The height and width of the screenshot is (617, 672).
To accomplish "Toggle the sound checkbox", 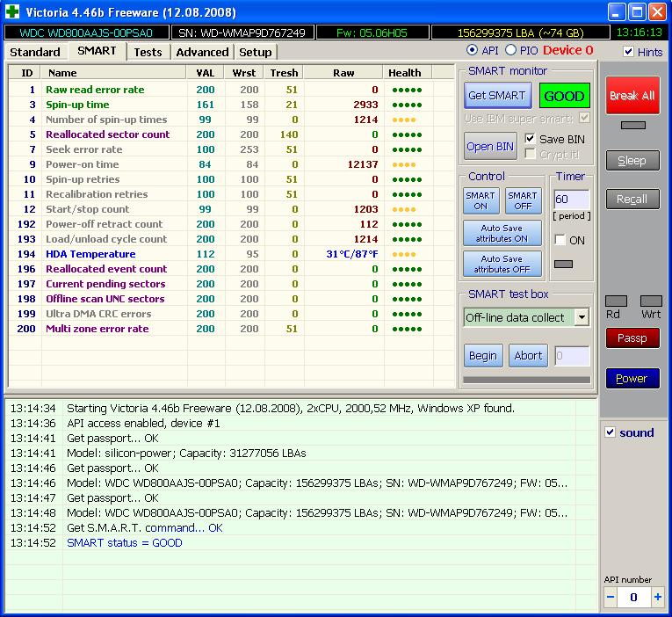I will coord(611,432).
